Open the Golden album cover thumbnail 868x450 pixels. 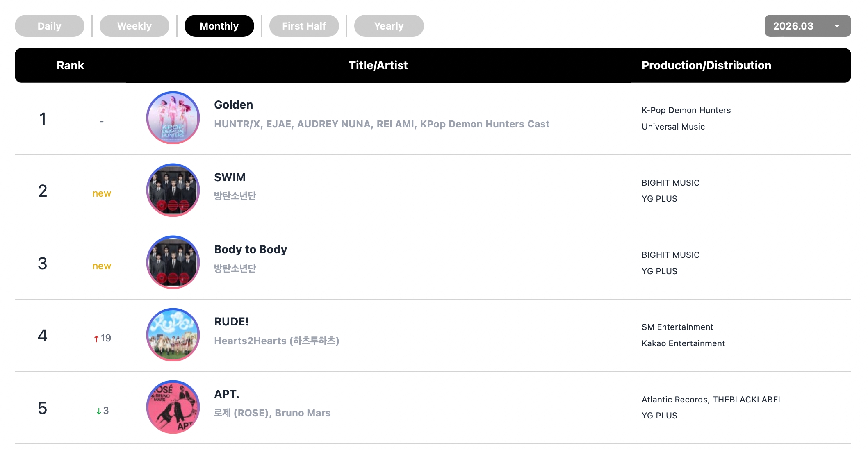(173, 118)
